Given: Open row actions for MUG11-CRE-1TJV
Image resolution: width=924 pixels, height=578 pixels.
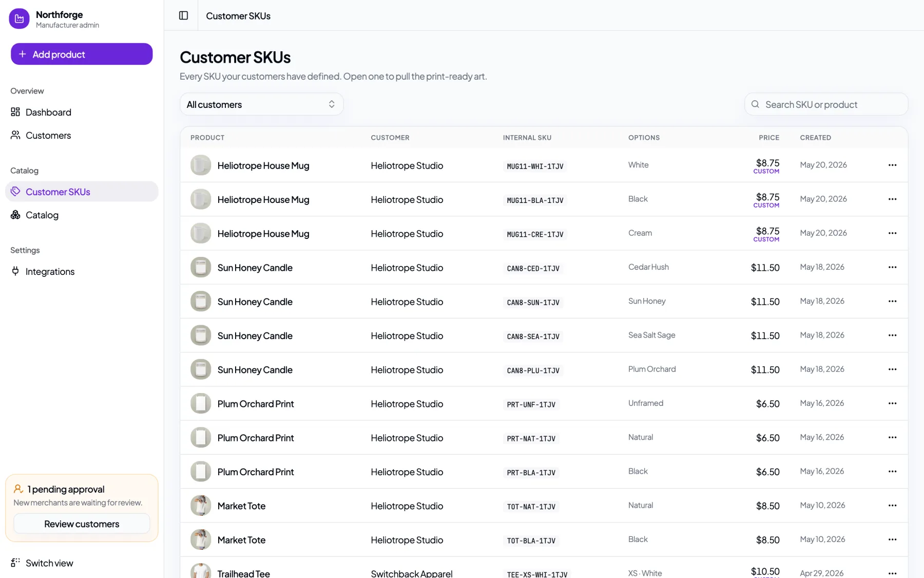Looking at the screenshot, I should point(892,233).
